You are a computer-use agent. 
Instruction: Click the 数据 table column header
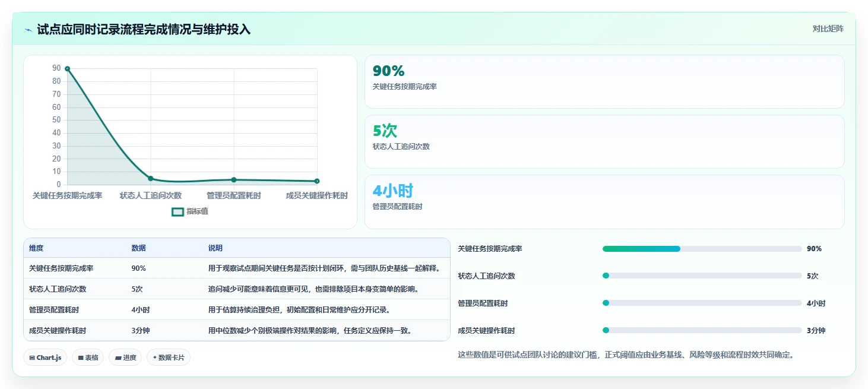[x=138, y=248]
